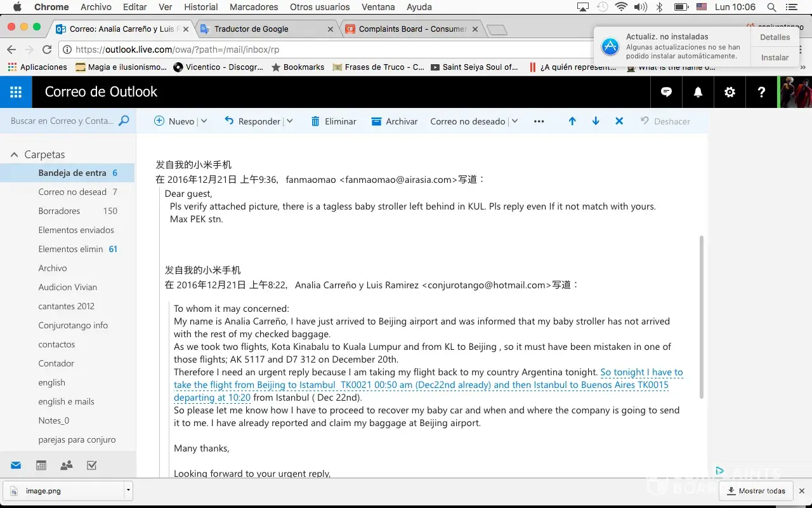Collapse the Carpetas folder list
This screenshot has width=812, height=508.
click(14, 155)
